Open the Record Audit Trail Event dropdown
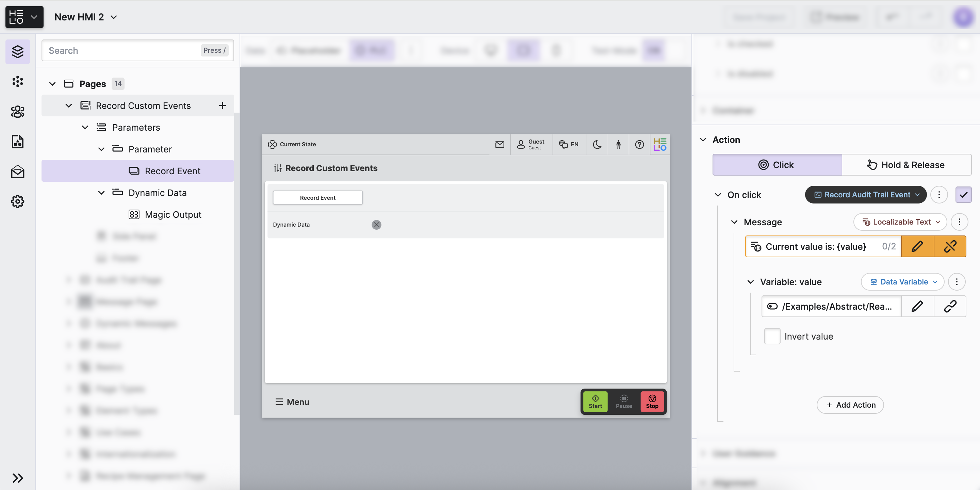 (865, 195)
